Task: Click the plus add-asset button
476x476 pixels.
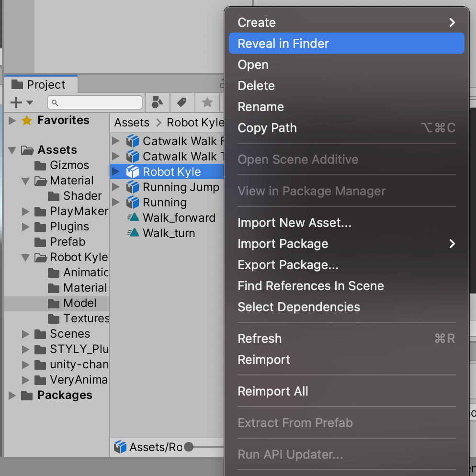Action: 16,102
